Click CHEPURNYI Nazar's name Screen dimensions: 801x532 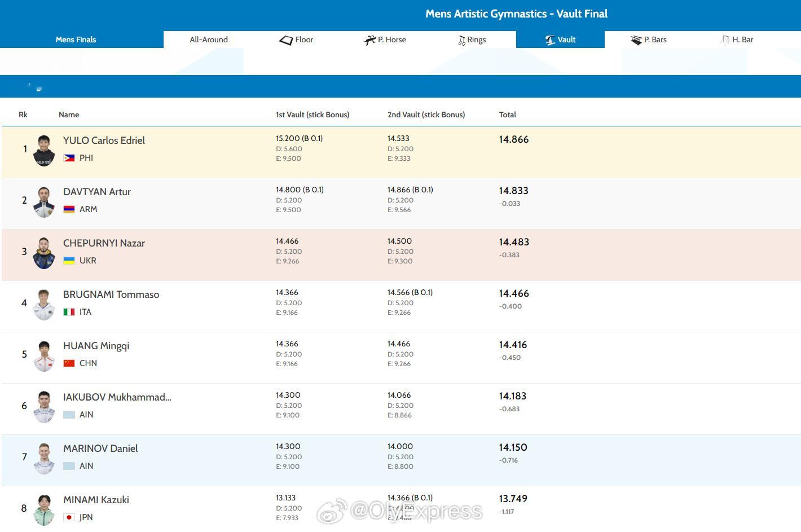pos(104,243)
